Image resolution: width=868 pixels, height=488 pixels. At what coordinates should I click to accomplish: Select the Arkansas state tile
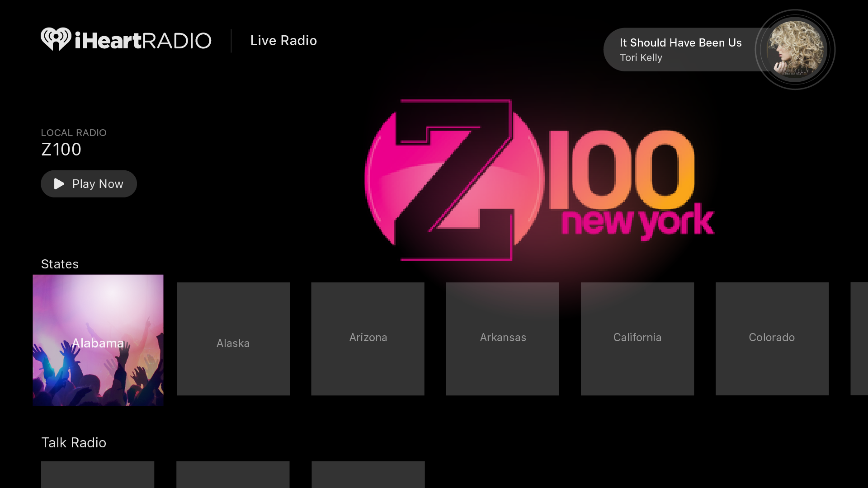pyautogui.click(x=503, y=339)
